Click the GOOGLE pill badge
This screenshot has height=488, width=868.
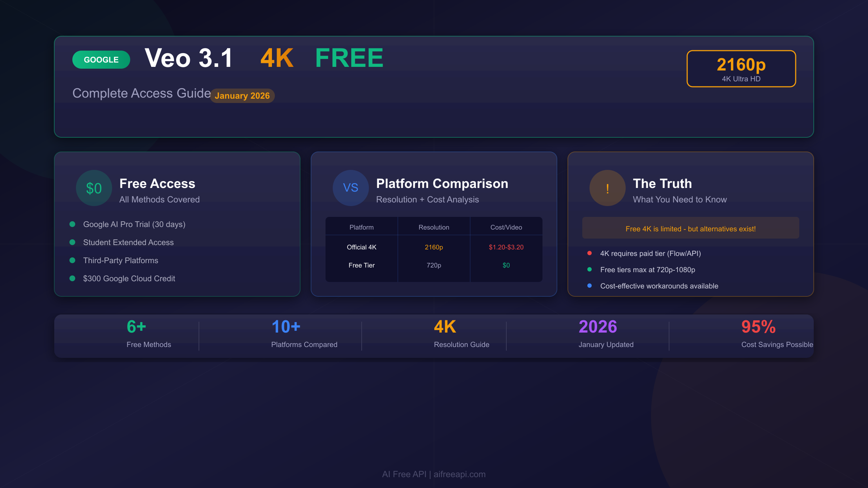click(101, 60)
